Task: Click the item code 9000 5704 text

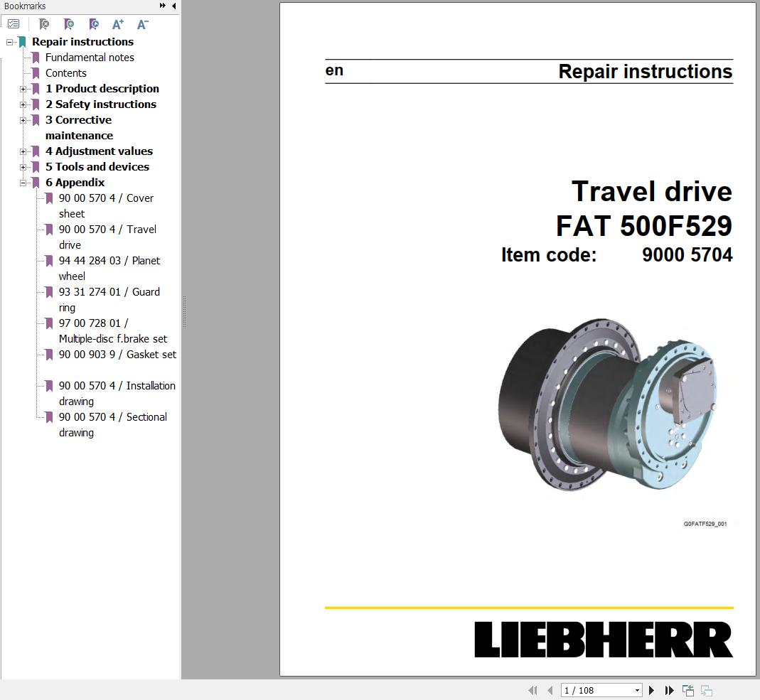Action: (687, 255)
